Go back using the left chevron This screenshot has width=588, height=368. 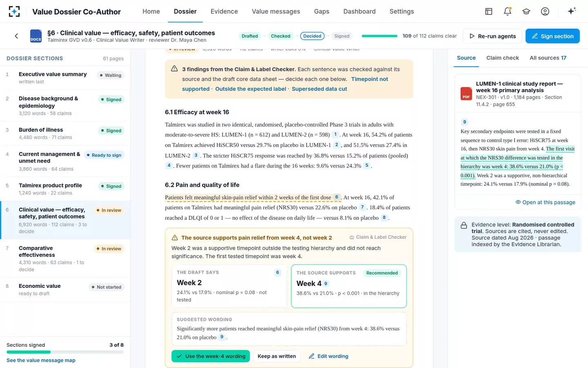click(16, 36)
